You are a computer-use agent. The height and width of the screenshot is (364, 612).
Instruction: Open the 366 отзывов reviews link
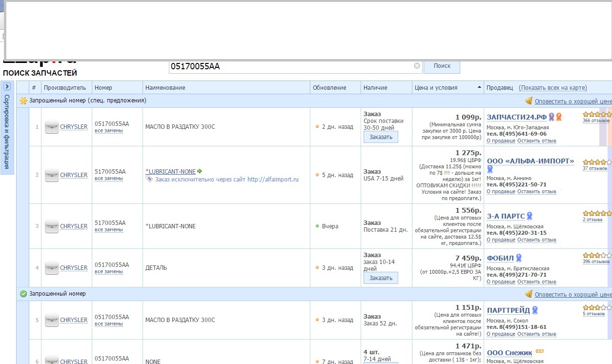[x=596, y=121]
